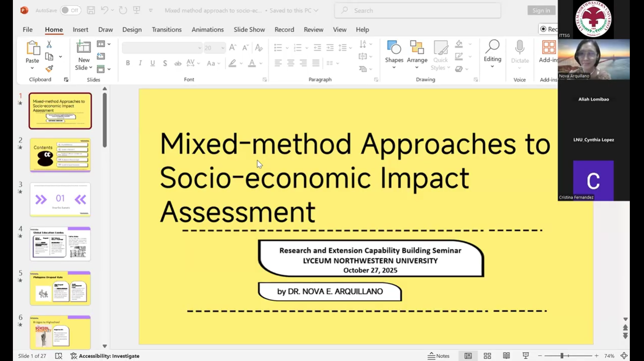Toggle the Notes pane
This screenshot has height=361, width=644.
(x=439, y=356)
